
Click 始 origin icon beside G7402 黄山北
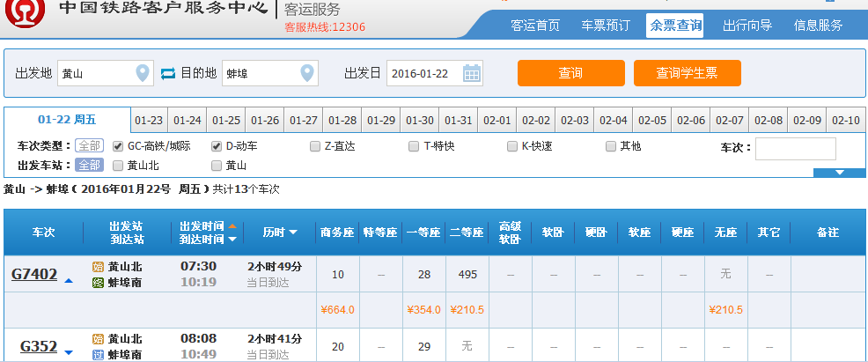(x=98, y=267)
